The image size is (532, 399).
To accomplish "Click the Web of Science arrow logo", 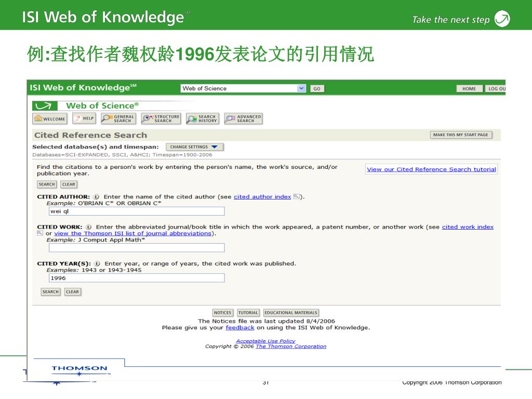I will [x=45, y=106].
